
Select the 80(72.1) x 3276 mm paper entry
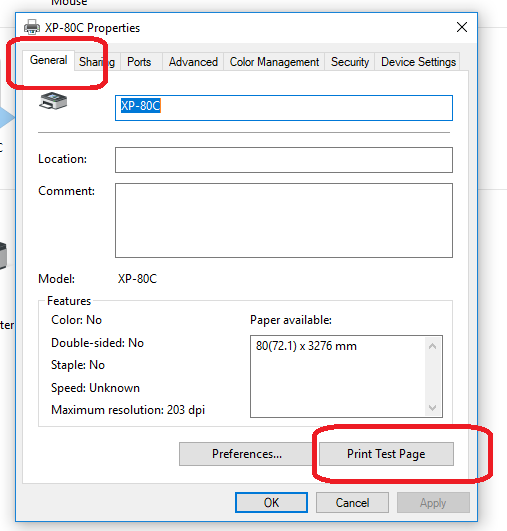click(x=306, y=346)
